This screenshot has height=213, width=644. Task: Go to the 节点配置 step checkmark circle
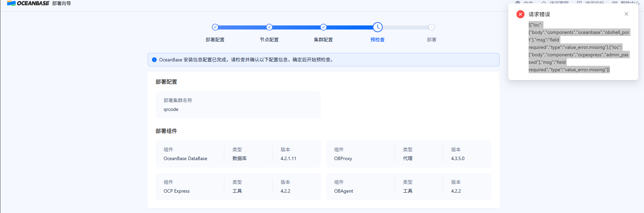(x=269, y=27)
